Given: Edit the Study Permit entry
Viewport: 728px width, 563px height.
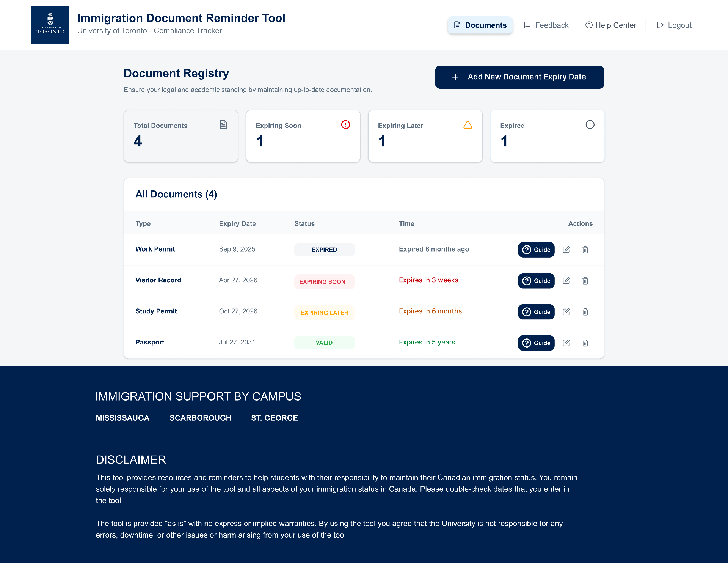Looking at the screenshot, I should pos(566,312).
